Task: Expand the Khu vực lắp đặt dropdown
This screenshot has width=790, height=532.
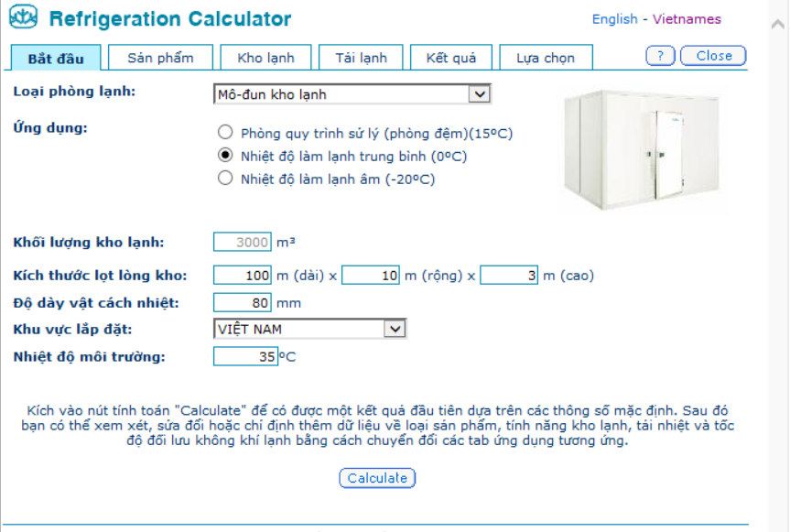Action: coord(395,329)
